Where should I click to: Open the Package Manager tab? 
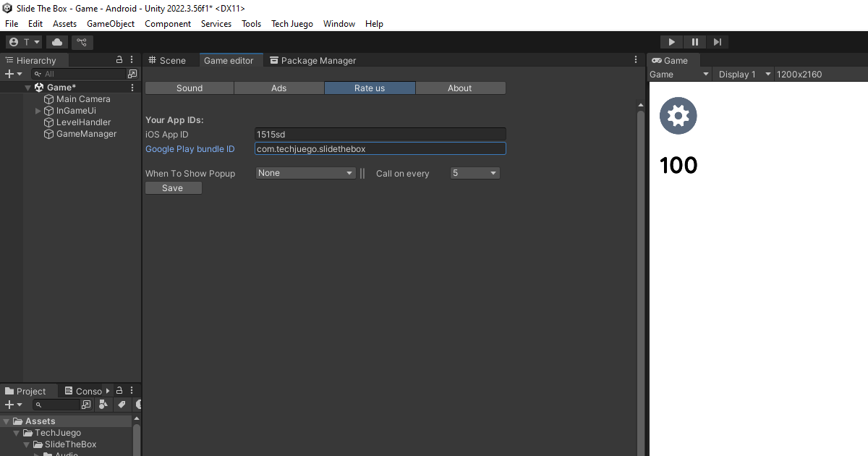(x=312, y=60)
